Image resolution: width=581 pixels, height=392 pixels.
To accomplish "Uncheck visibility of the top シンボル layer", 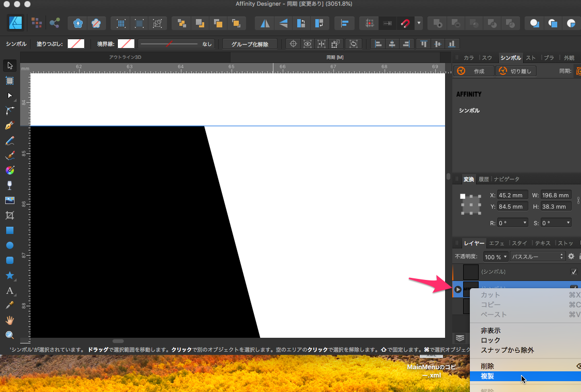I will (x=573, y=272).
